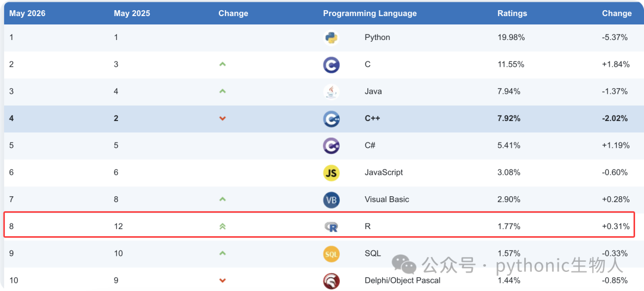Select the Java language name
Screen dimensions: 644x291
[x=373, y=91]
